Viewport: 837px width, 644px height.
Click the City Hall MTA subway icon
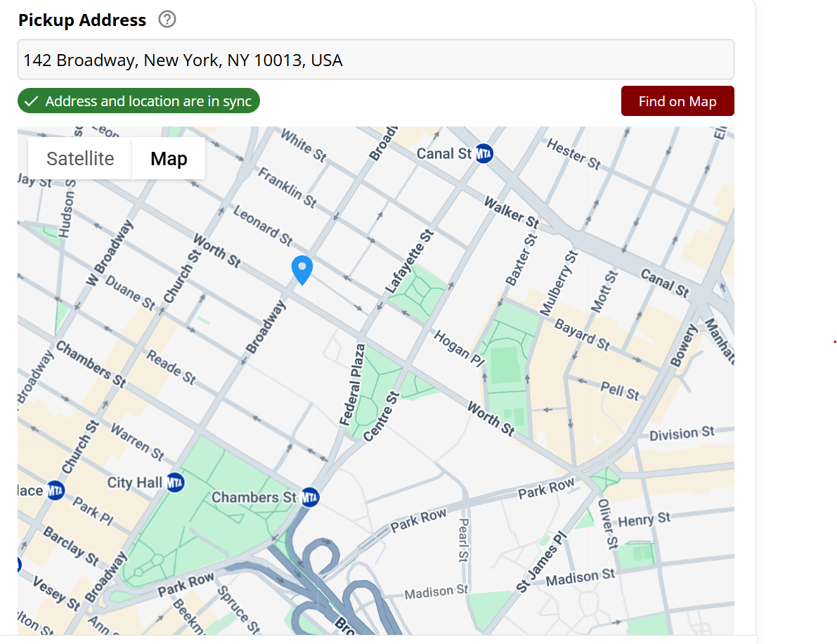pos(174,482)
